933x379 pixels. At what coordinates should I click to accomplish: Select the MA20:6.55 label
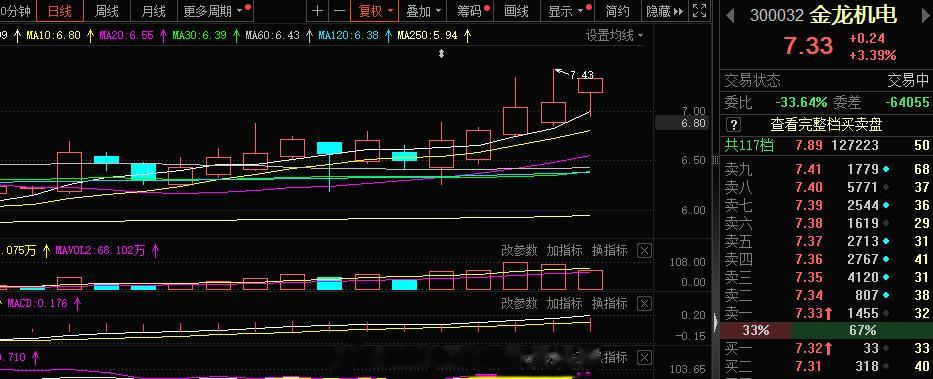[126, 36]
